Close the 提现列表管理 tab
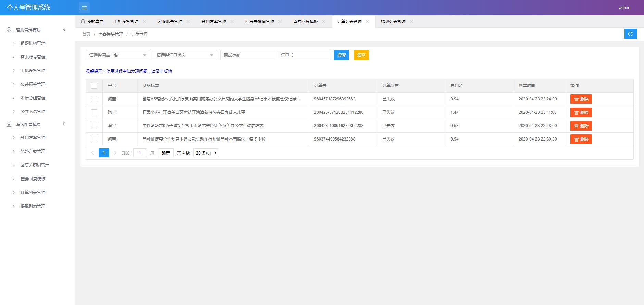The height and width of the screenshot is (305, 644). point(411,21)
